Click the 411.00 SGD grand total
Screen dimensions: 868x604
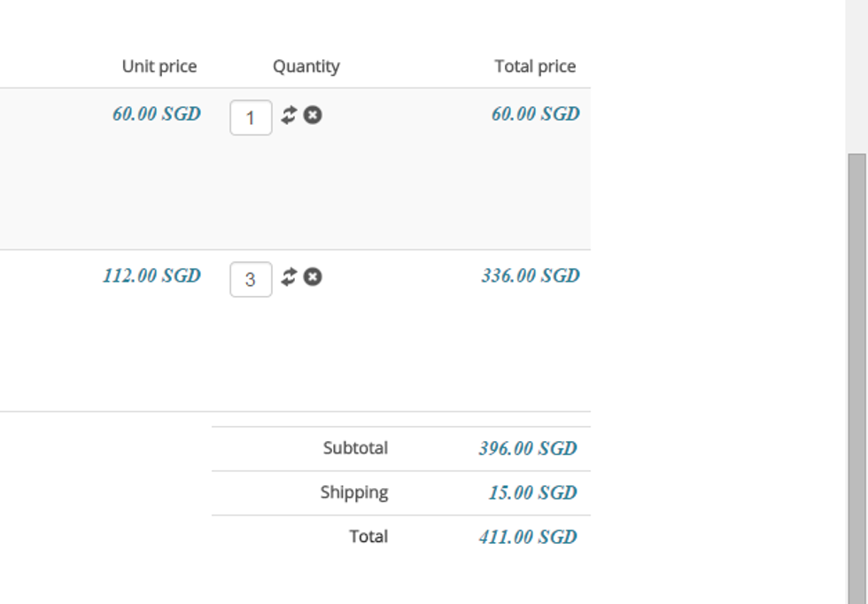coord(528,537)
